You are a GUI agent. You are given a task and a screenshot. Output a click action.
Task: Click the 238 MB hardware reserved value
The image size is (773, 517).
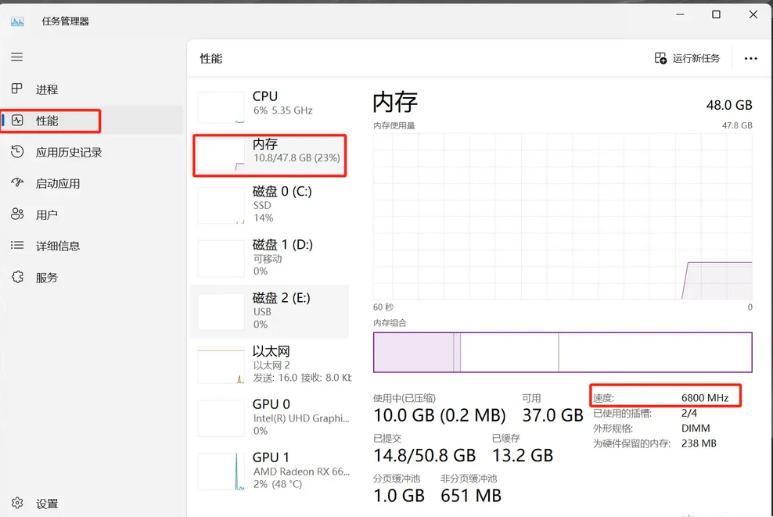click(699, 443)
